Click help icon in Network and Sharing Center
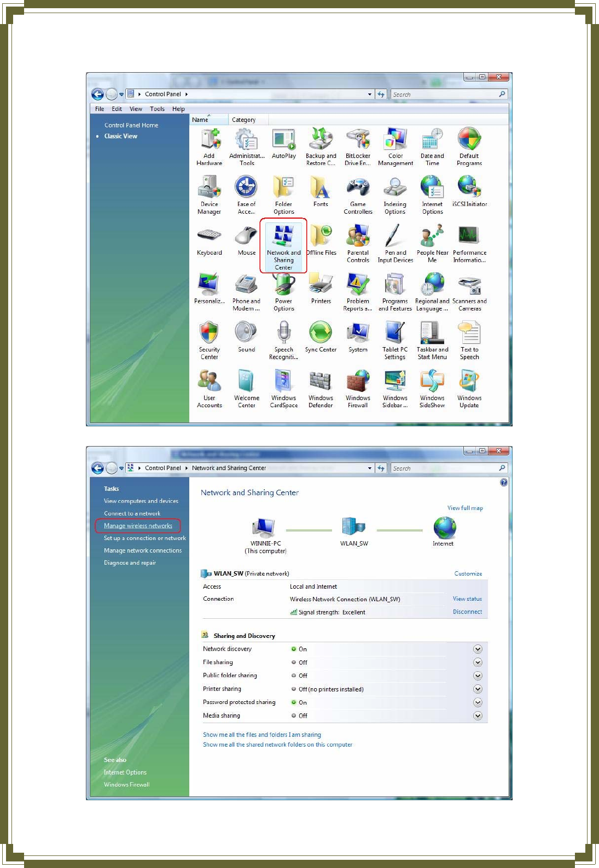The height and width of the screenshot is (868, 599). tap(504, 482)
